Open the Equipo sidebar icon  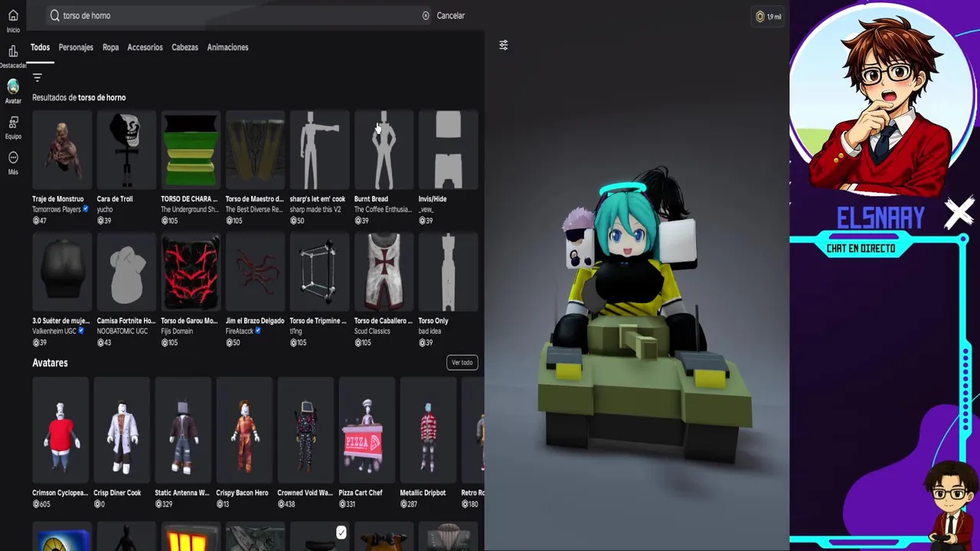click(13, 122)
